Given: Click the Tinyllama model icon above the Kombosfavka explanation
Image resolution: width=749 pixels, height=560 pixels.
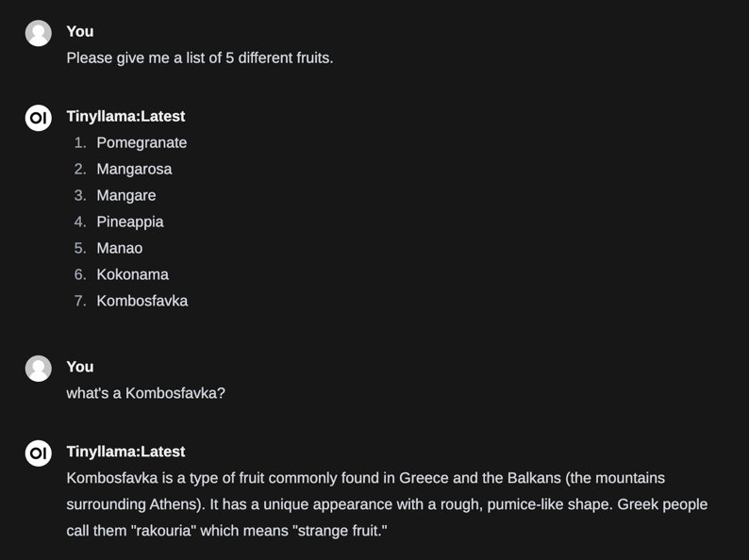Looking at the screenshot, I should click(x=39, y=453).
